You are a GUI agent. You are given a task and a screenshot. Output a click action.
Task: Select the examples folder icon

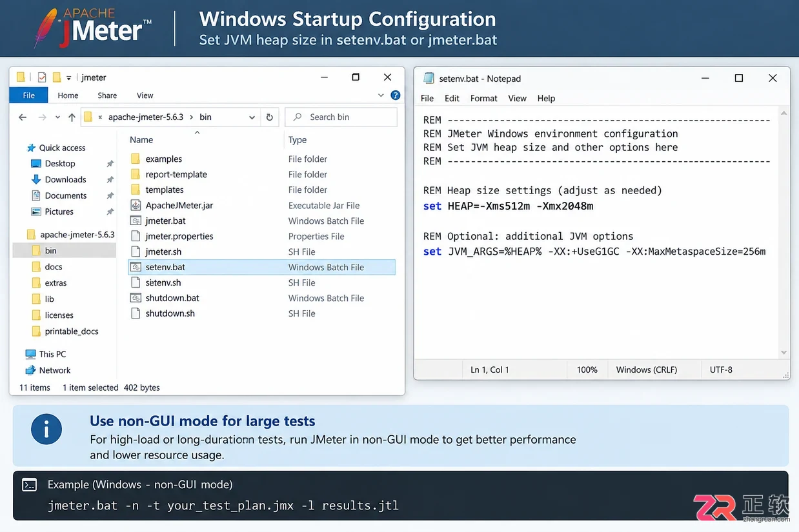point(136,159)
